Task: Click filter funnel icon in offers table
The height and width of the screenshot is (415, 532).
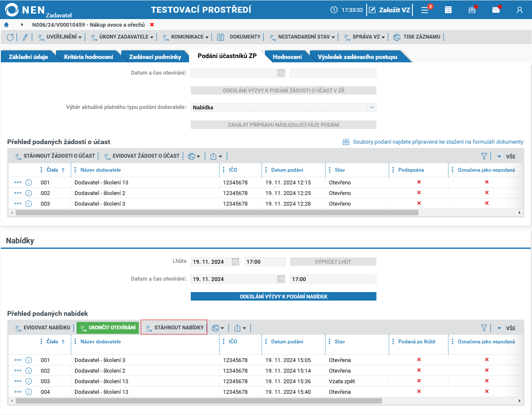Action: [x=484, y=328]
